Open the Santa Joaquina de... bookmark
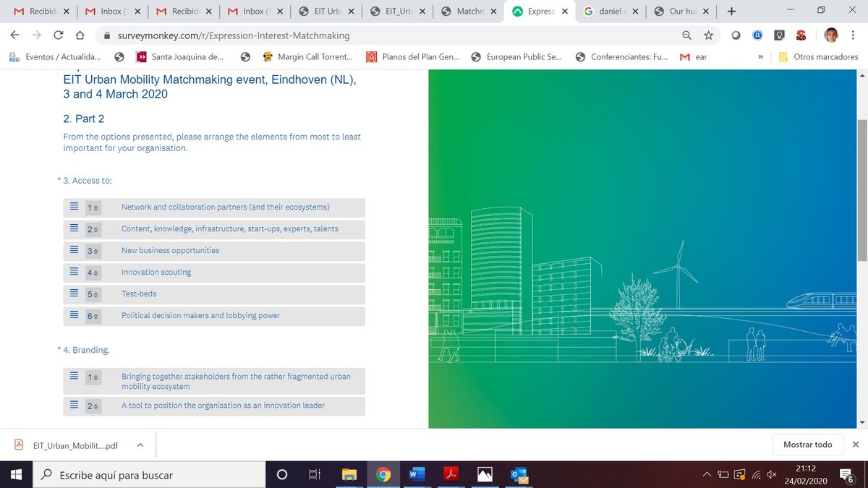Viewport: 868px width, 488px height. (179, 56)
